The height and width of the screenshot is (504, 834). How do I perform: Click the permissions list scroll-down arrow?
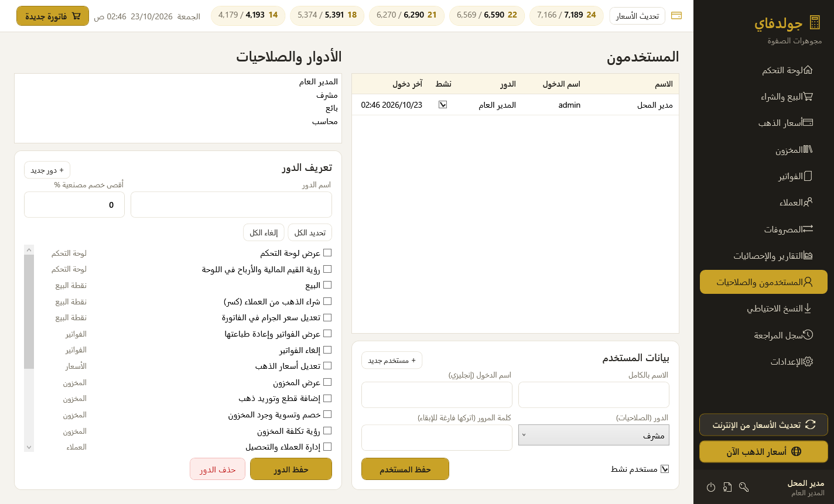point(29,447)
